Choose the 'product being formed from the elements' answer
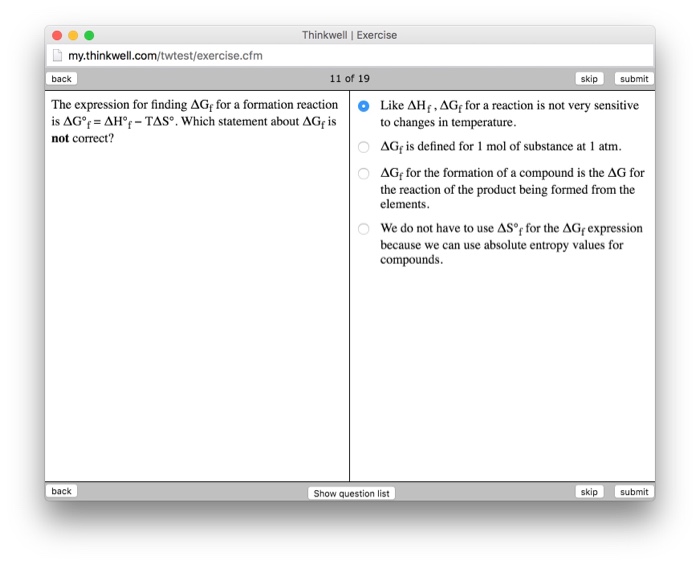Image resolution: width=700 pixels, height=566 pixels. click(363, 173)
